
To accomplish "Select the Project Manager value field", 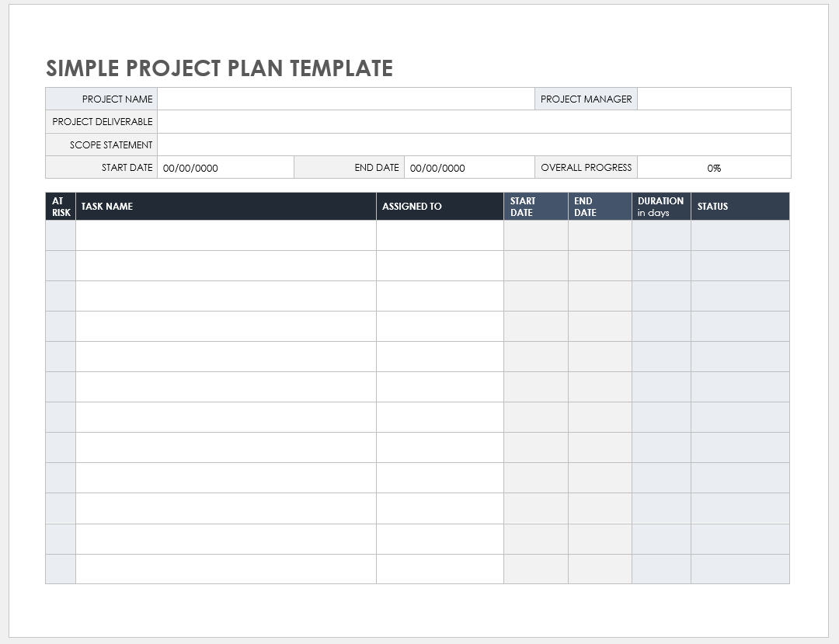I will click(x=713, y=99).
